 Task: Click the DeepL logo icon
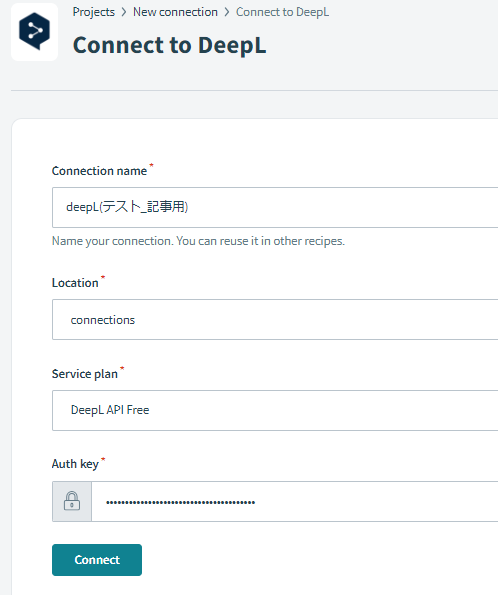(35, 31)
